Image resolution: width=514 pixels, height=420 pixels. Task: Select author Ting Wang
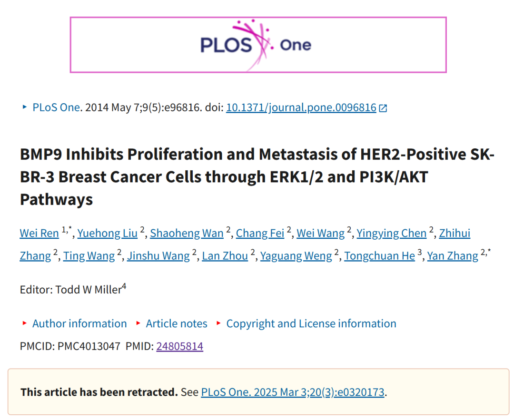tap(89, 256)
